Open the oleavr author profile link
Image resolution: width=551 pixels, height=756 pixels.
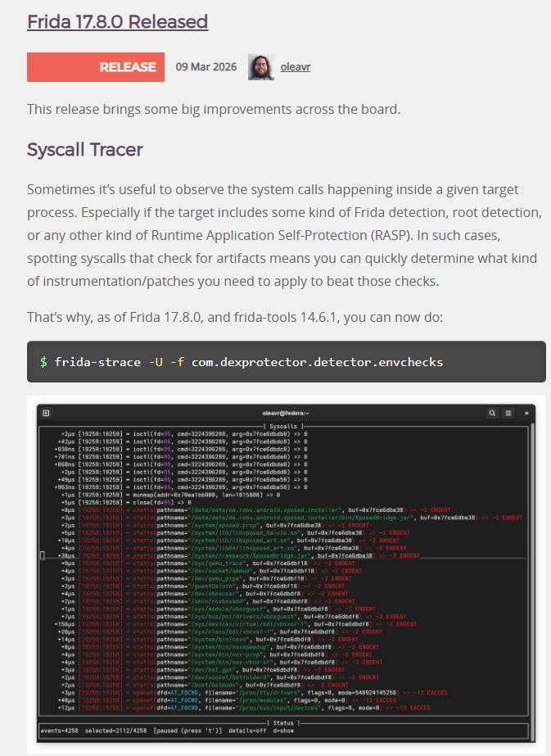click(296, 67)
